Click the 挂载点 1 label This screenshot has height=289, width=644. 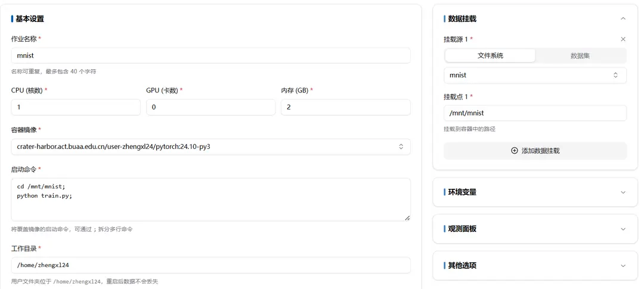[x=459, y=97]
